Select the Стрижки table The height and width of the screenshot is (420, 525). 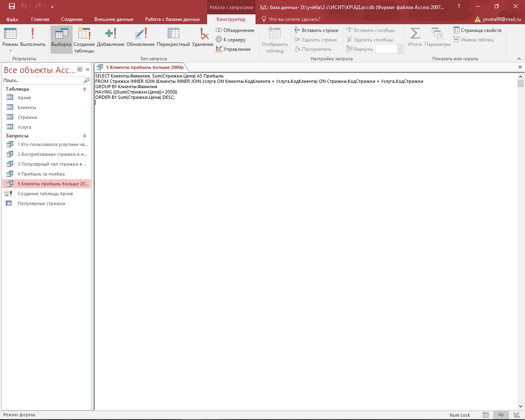point(46,117)
